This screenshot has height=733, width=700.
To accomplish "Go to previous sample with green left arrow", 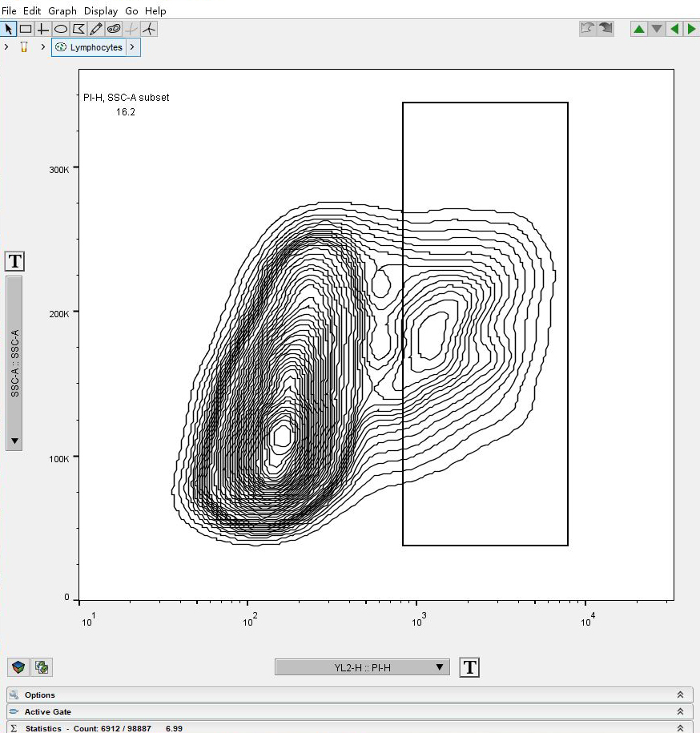I will (x=674, y=29).
